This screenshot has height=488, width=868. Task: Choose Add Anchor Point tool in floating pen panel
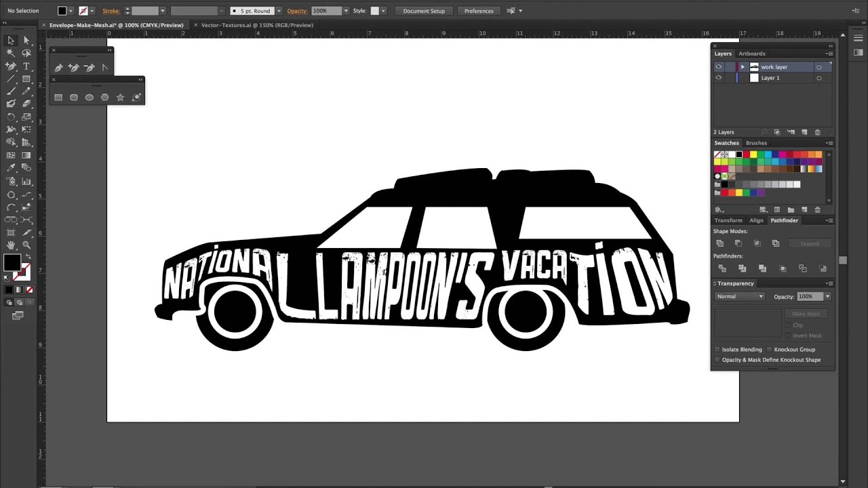click(x=73, y=67)
